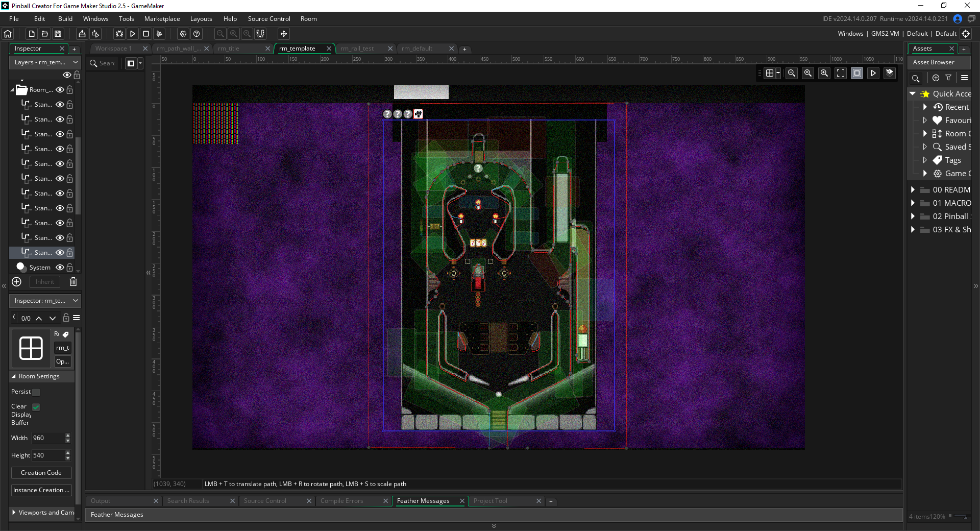Hide the System layer using its eye icon
Image resolution: width=980 pixels, height=531 pixels.
pyautogui.click(x=60, y=268)
